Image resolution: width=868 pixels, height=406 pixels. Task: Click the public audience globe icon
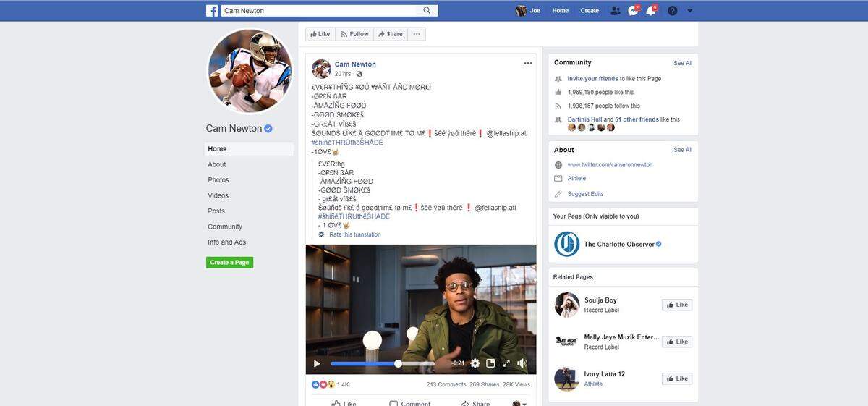(x=359, y=74)
